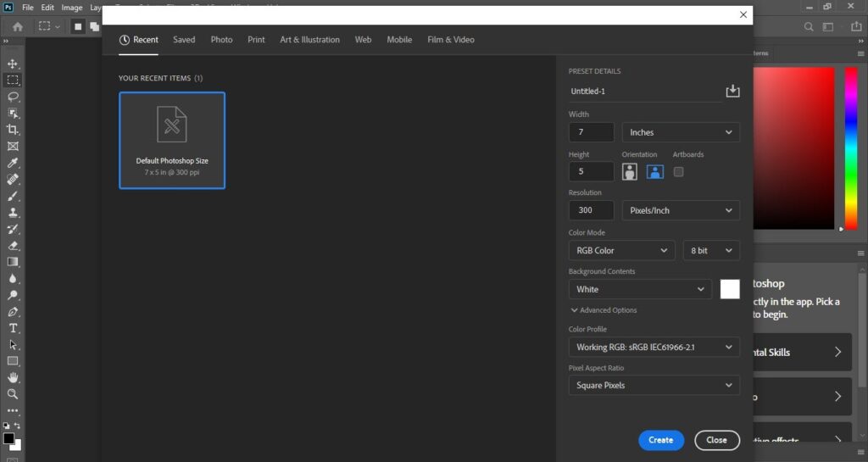Swap foreground and background colors
868x462 pixels.
click(17, 426)
